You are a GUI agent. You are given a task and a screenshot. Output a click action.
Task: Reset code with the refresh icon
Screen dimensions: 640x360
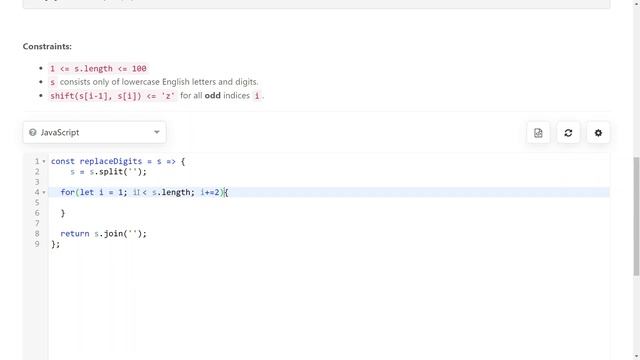tap(568, 133)
